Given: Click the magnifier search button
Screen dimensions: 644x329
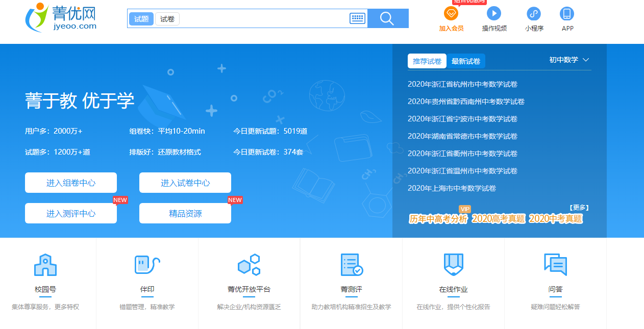Looking at the screenshot, I should [387, 18].
